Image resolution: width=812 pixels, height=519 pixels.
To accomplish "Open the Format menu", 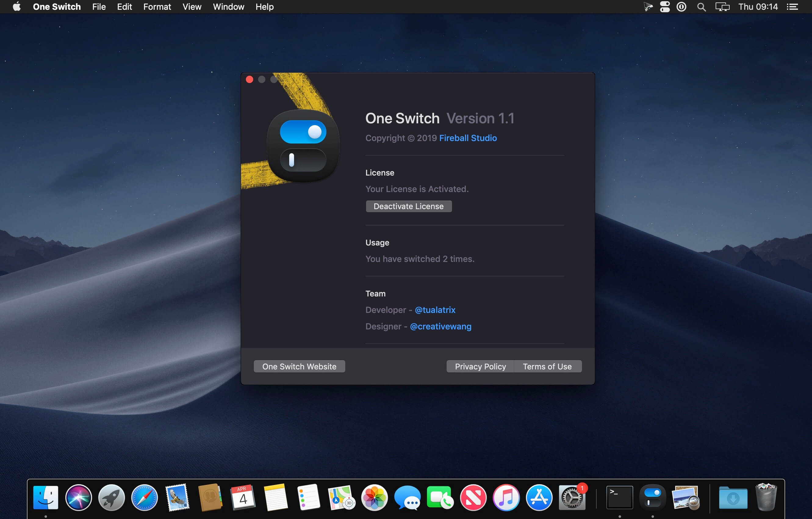I will (157, 7).
